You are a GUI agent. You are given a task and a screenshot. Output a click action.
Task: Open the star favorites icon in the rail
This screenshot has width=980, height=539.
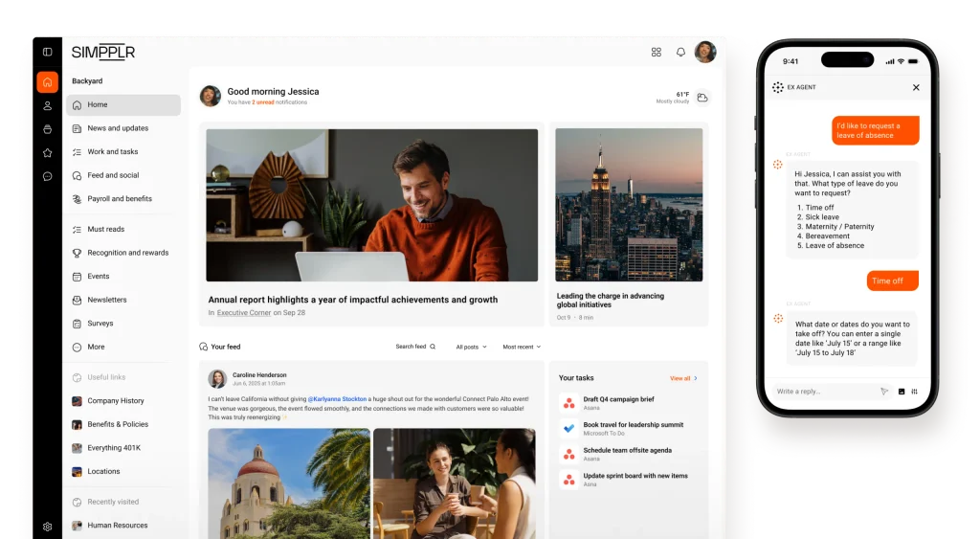click(x=48, y=153)
